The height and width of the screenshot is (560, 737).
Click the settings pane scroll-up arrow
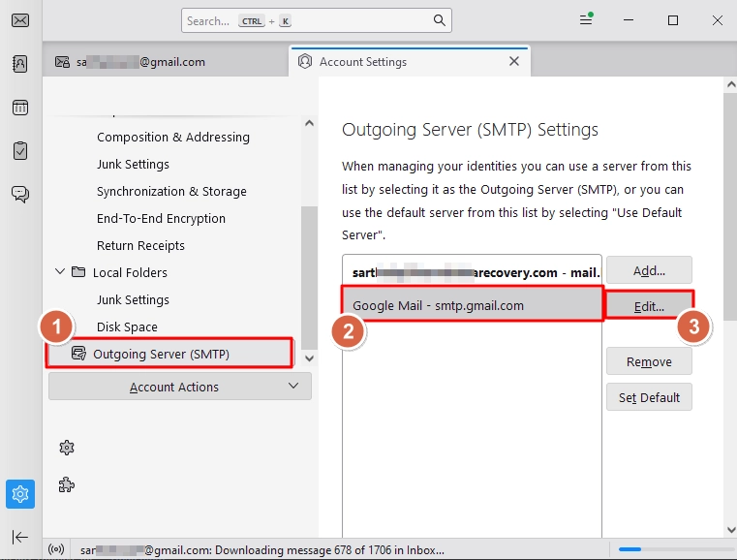click(x=731, y=84)
